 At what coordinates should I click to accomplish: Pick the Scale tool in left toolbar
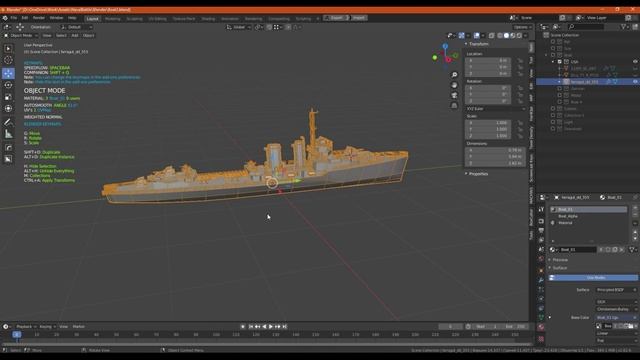8,97
